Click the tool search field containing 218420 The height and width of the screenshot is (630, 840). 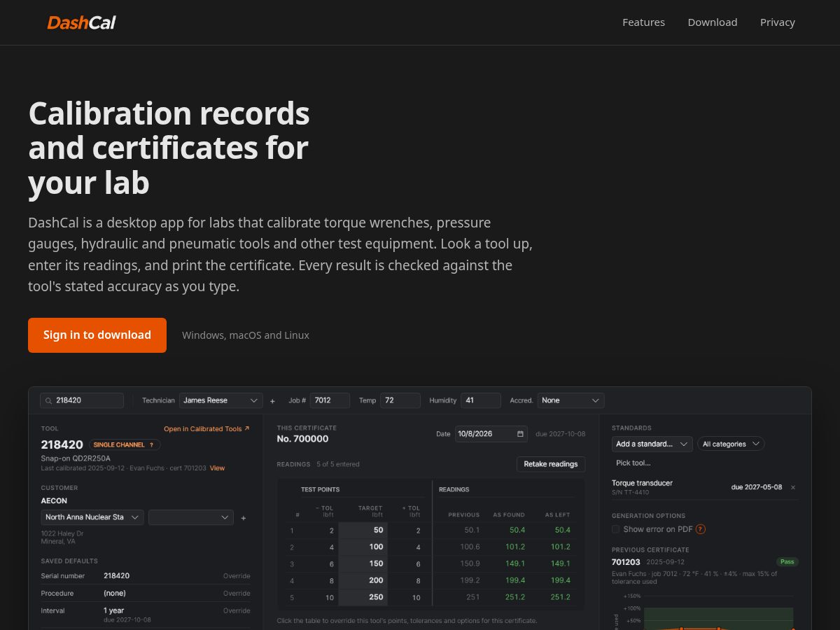click(x=82, y=400)
